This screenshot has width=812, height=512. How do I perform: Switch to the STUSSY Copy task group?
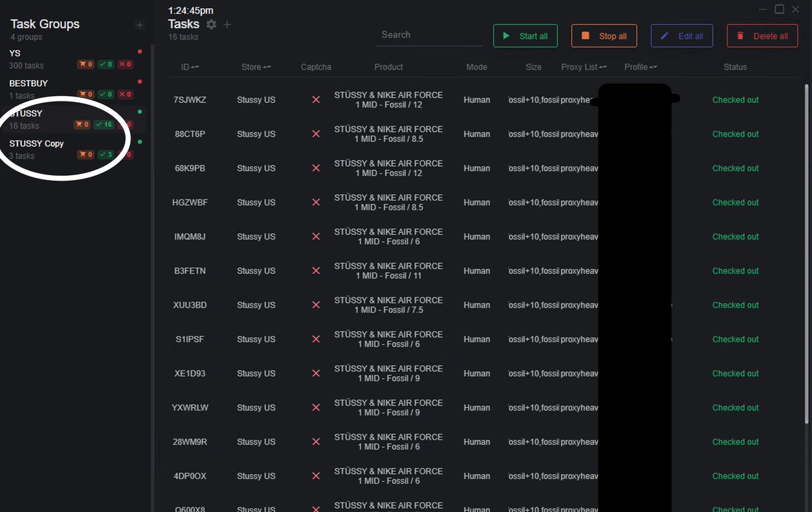(x=36, y=143)
